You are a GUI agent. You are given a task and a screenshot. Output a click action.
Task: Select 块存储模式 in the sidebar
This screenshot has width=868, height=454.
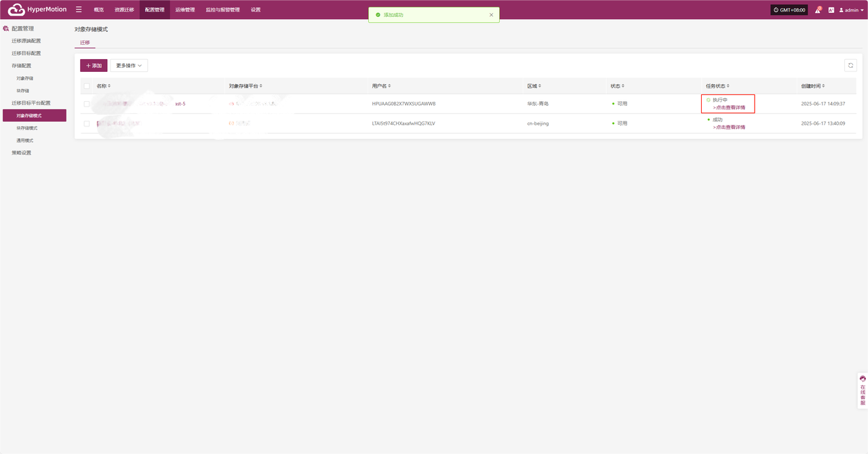coord(27,128)
